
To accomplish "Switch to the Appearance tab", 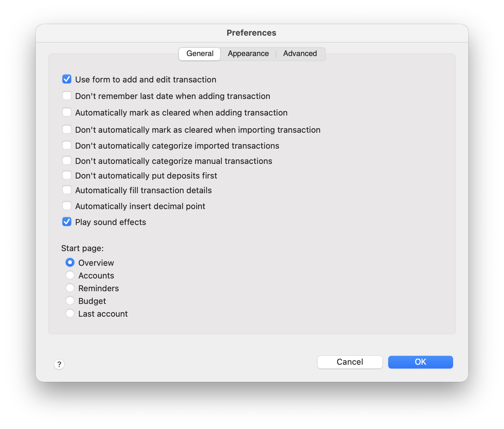I will pos(248,53).
